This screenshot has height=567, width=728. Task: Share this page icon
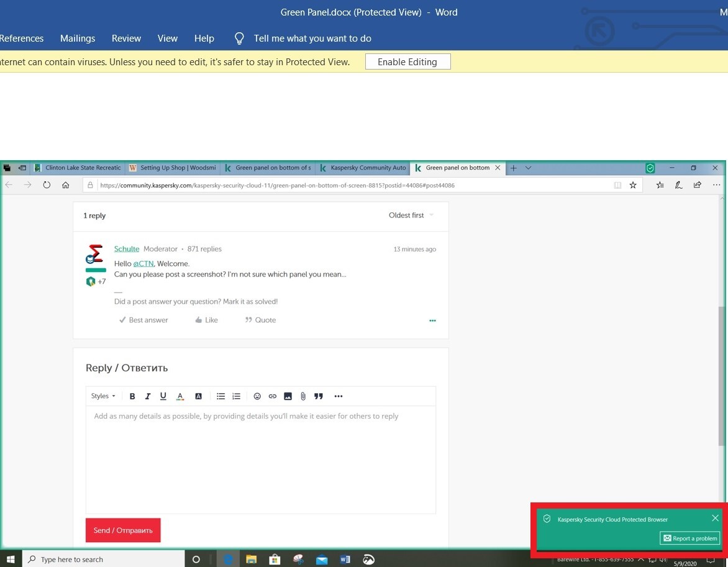click(x=698, y=185)
